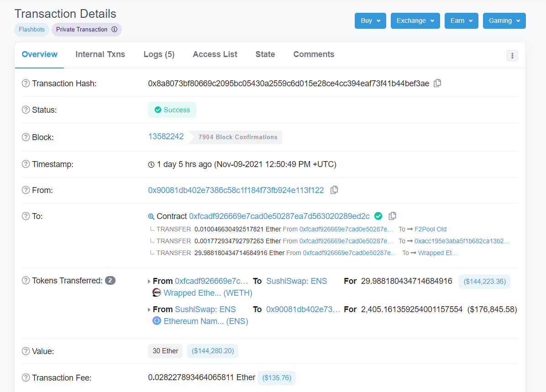This screenshot has height=392, width=546.
Task: Open the Buy dropdown menu
Action: pyautogui.click(x=370, y=21)
